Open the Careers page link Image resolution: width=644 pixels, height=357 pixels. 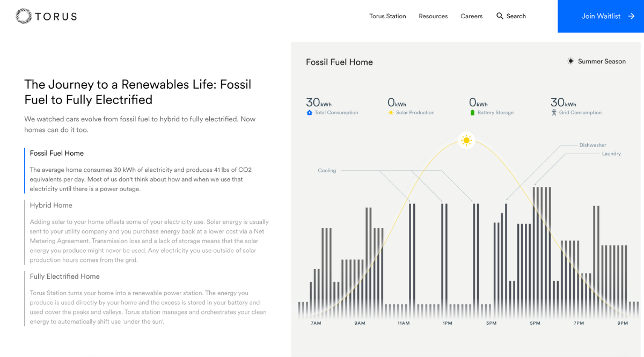point(471,16)
